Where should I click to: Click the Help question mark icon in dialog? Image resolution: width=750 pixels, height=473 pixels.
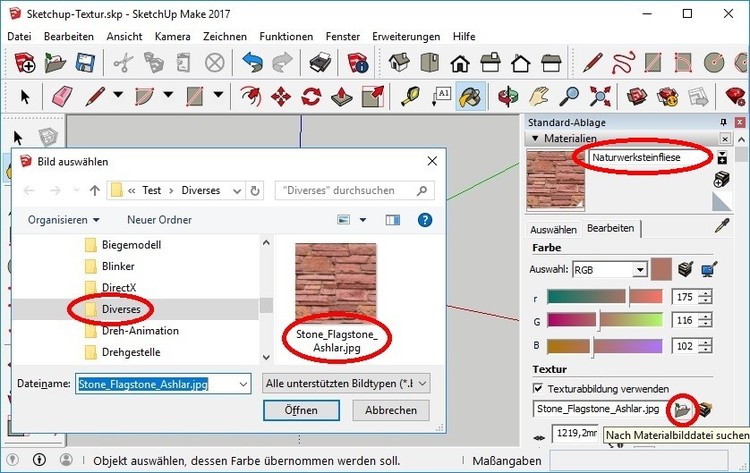coord(425,220)
